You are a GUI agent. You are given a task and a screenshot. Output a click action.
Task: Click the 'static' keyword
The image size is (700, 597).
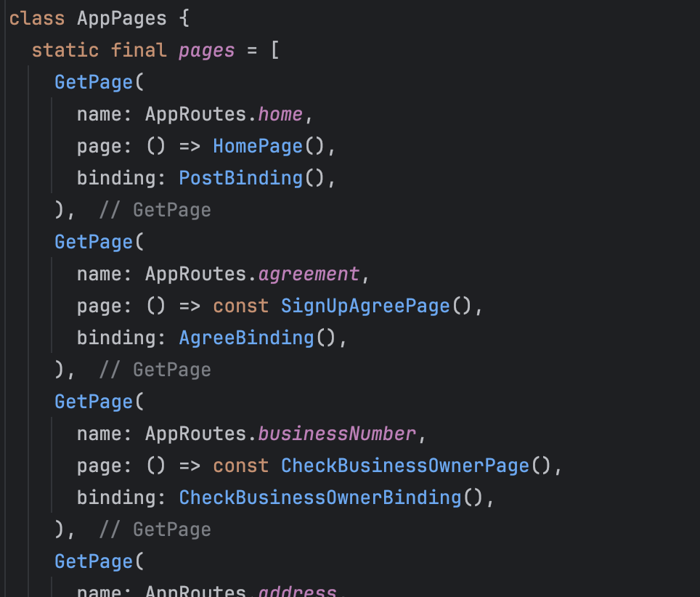(x=65, y=50)
